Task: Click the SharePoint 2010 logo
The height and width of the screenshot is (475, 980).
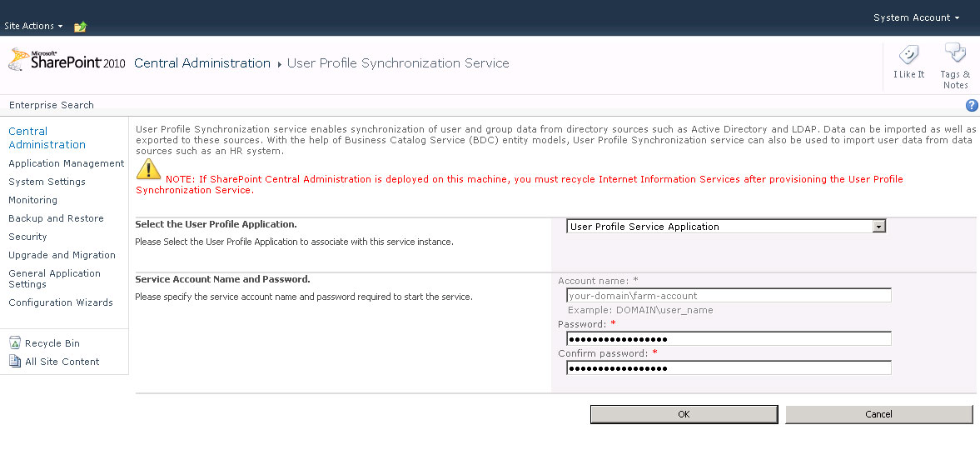Action: [x=67, y=61]
